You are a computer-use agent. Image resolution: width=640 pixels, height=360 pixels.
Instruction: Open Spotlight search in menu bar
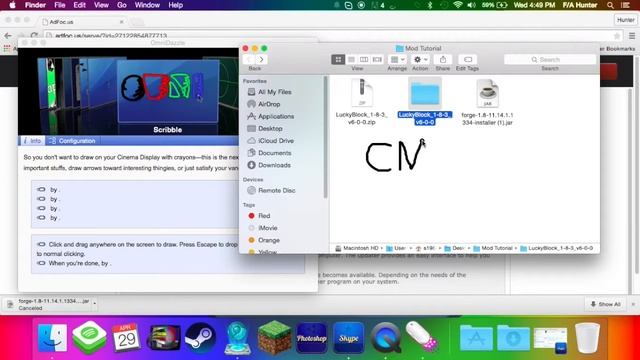[x=610, y=5]
